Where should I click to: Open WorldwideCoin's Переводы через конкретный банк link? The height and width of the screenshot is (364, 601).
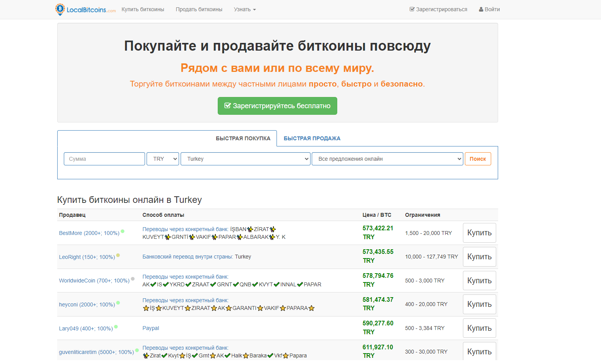coord(185,277)
